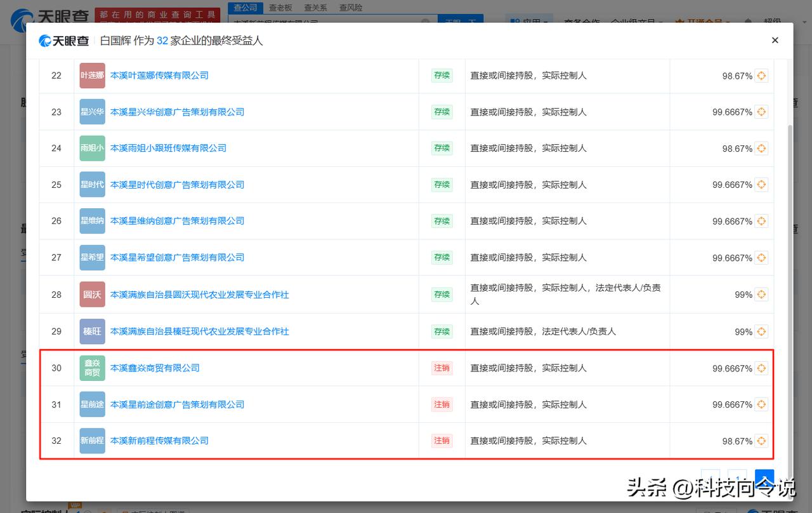Click the 星兴华 company logo tile

92,112
